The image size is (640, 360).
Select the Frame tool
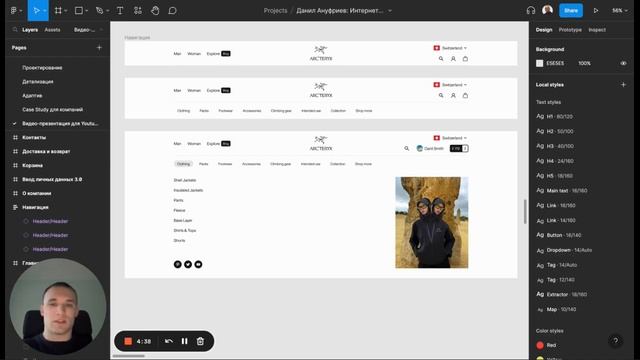click(58, 11)
